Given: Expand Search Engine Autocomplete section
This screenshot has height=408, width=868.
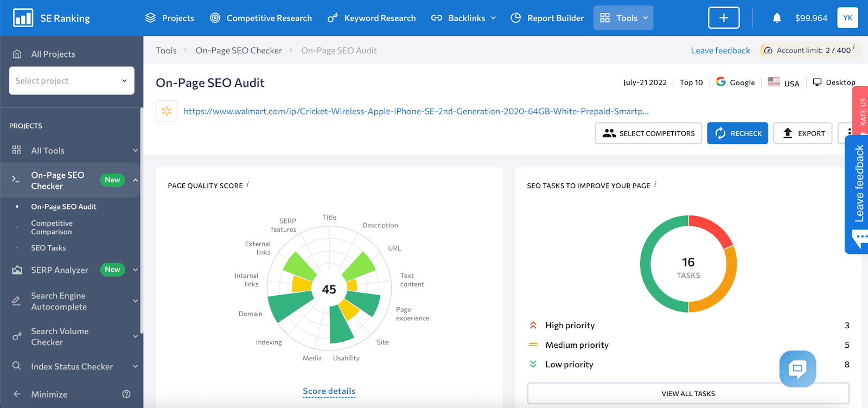Looking at the screenshot, I should 135,301.
